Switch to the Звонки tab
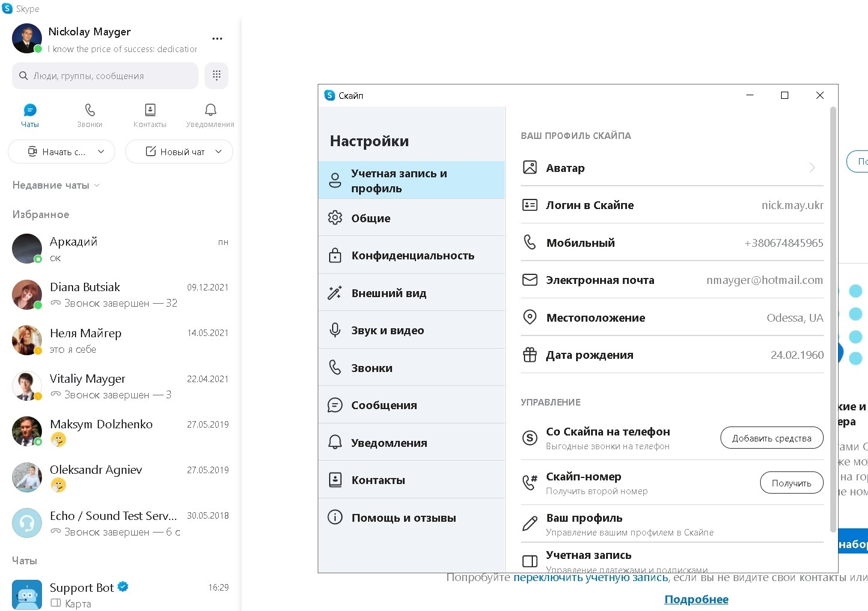 (x=90, y=116)
